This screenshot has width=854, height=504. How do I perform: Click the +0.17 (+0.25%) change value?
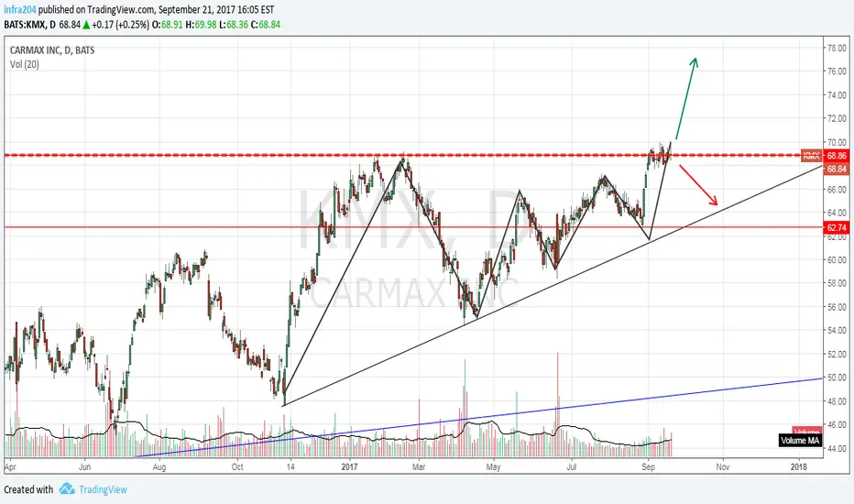(x=120, y=25)
